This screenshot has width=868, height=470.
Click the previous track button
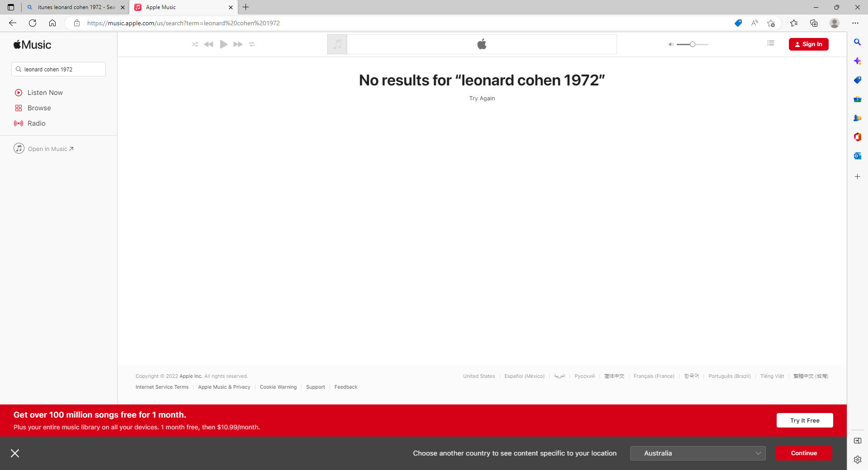coord(208,44)
